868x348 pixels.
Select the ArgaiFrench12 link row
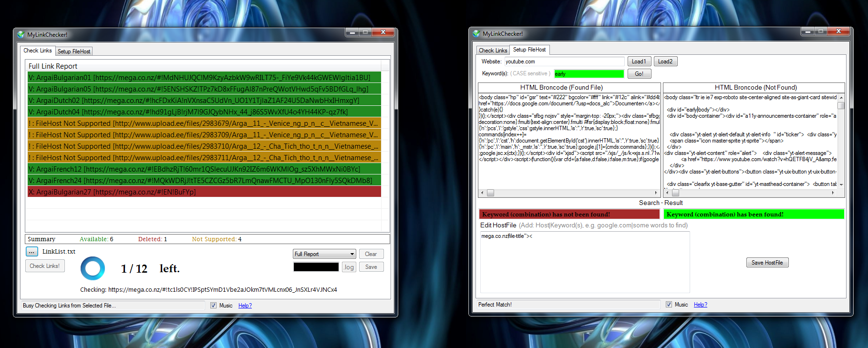pyautogui.click(x=204, y=169)
